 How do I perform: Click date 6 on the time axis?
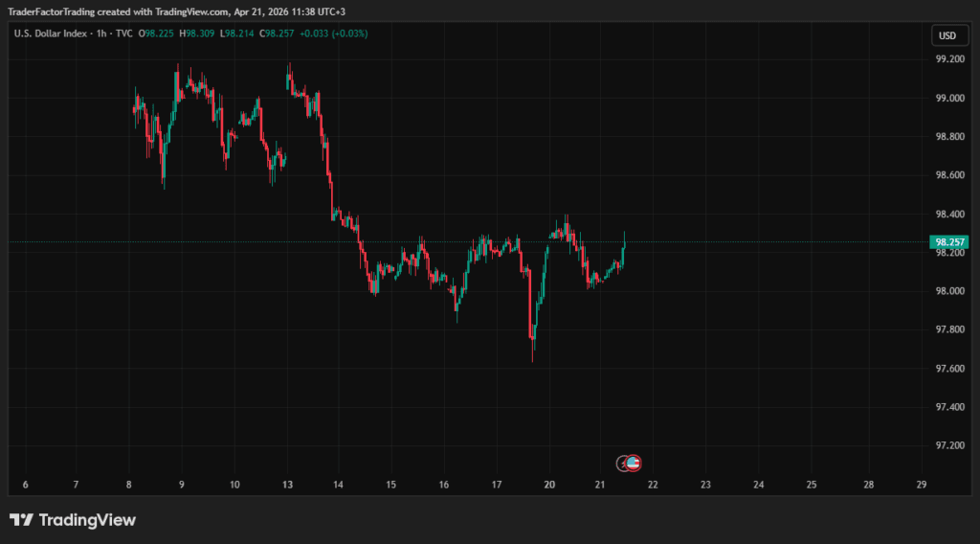(x=25, y=485)
